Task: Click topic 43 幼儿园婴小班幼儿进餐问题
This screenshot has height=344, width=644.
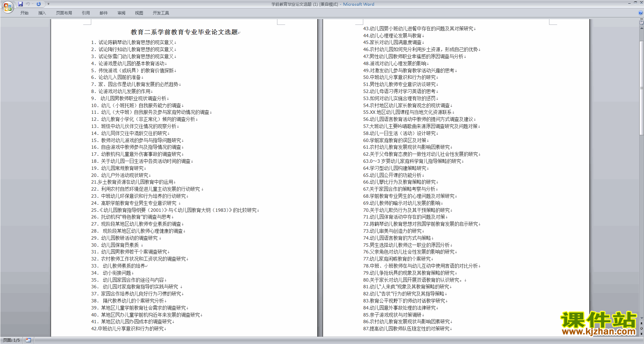Action: click(418, 29)
